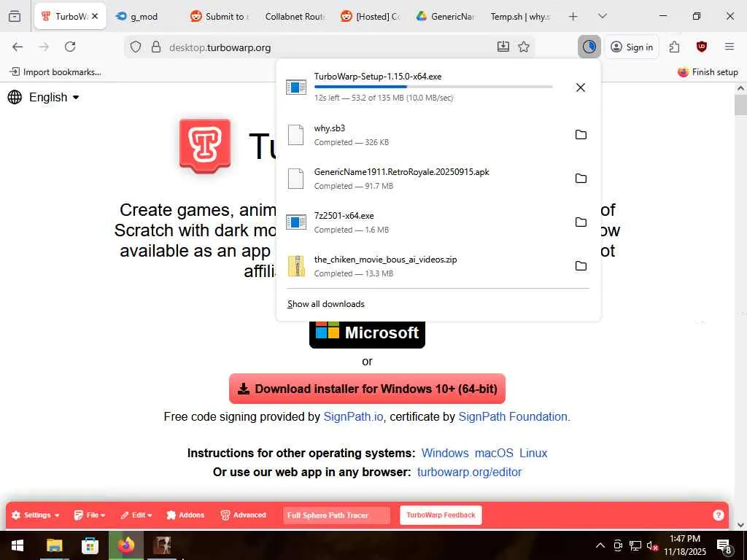
Task: Show hidden system tray icons
Action: 600,545
